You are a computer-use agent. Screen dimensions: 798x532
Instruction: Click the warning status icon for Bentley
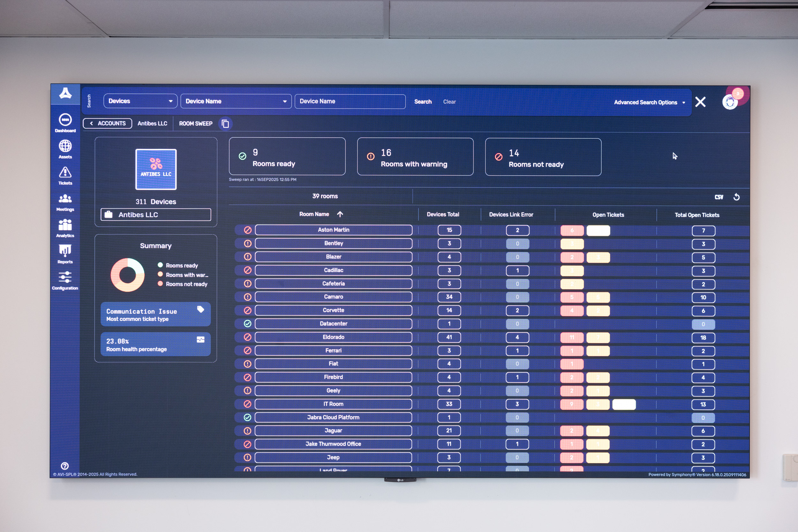[248, 244]
